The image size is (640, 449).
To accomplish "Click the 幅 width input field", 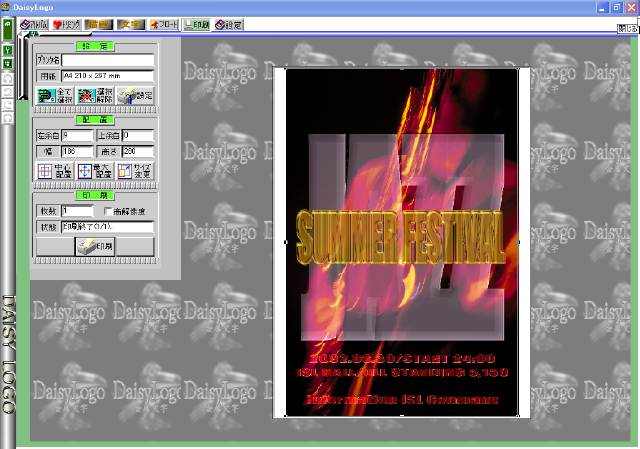I will [77, 150].
